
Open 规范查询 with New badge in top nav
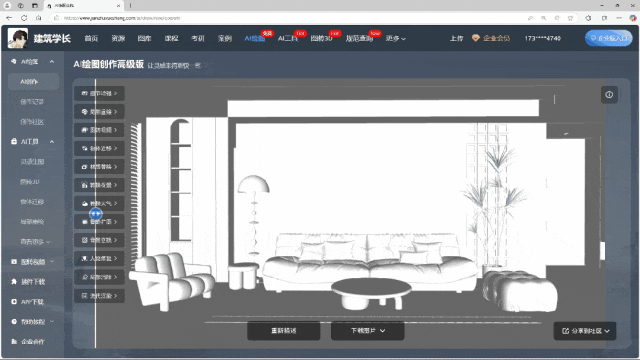coord(359,38)
